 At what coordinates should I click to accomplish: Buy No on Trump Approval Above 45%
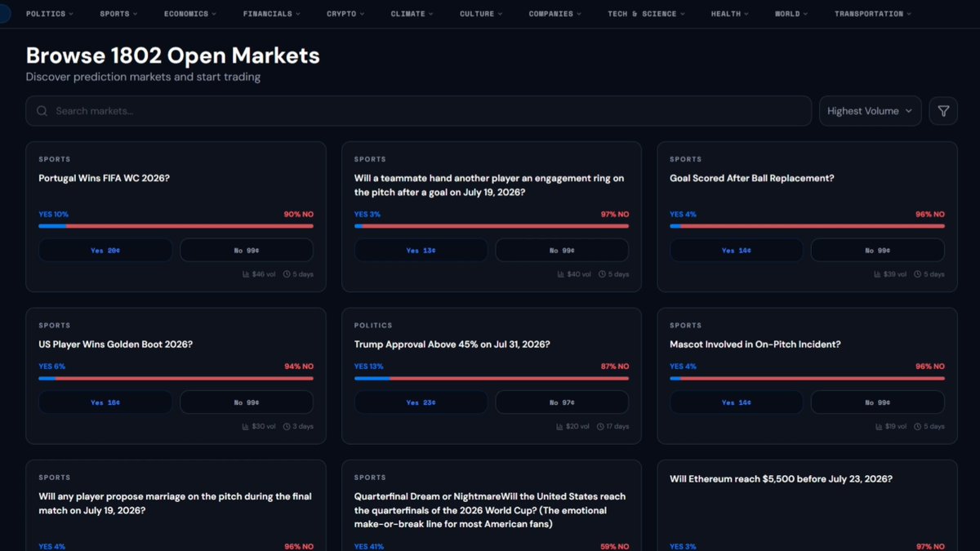coord(562,402)
